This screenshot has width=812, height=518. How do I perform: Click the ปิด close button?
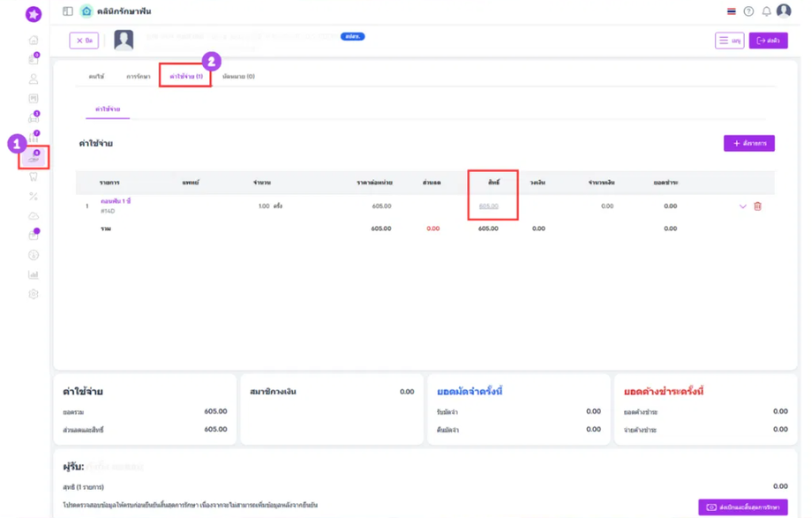coord(84,41)
